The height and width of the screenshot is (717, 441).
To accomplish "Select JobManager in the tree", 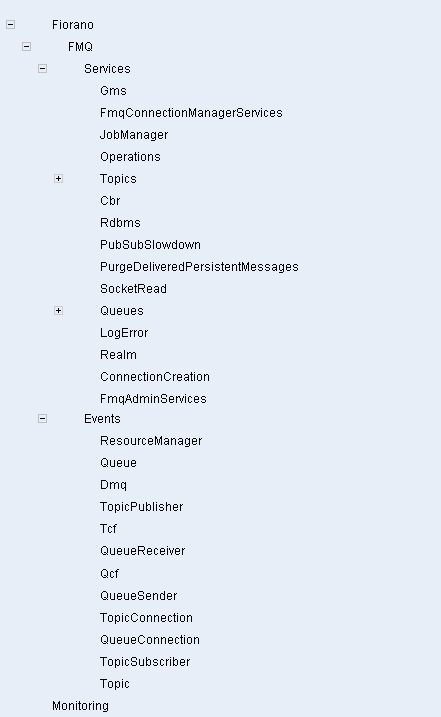I will [134, 135].
